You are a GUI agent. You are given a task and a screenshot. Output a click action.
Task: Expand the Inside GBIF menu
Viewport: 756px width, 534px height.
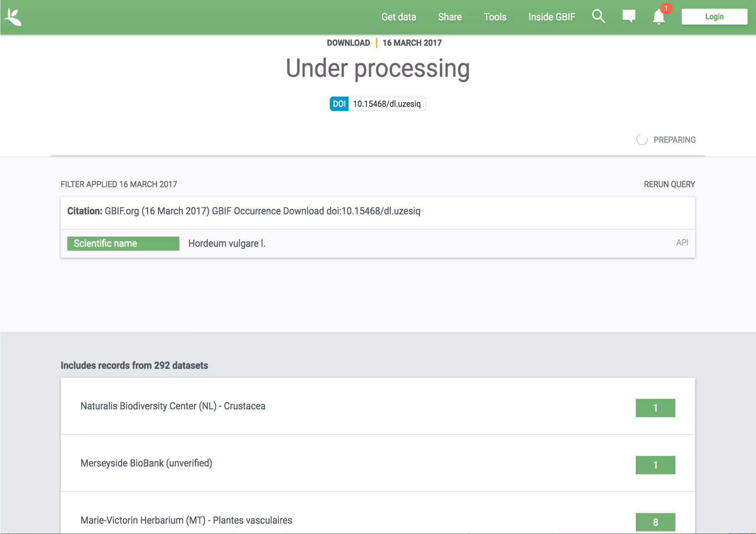551,17
